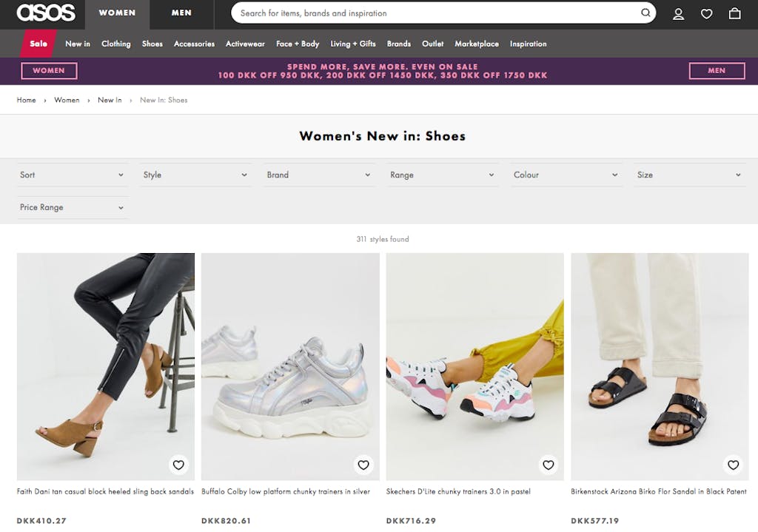Open the Marketplace menu
Image resolution: width=758 pixels, height=532 pixels.
point(477,44)
